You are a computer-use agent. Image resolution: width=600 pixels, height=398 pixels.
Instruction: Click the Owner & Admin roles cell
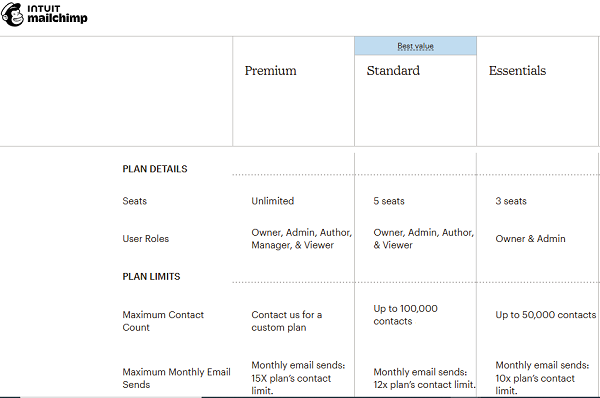click(x=530, y=239)
